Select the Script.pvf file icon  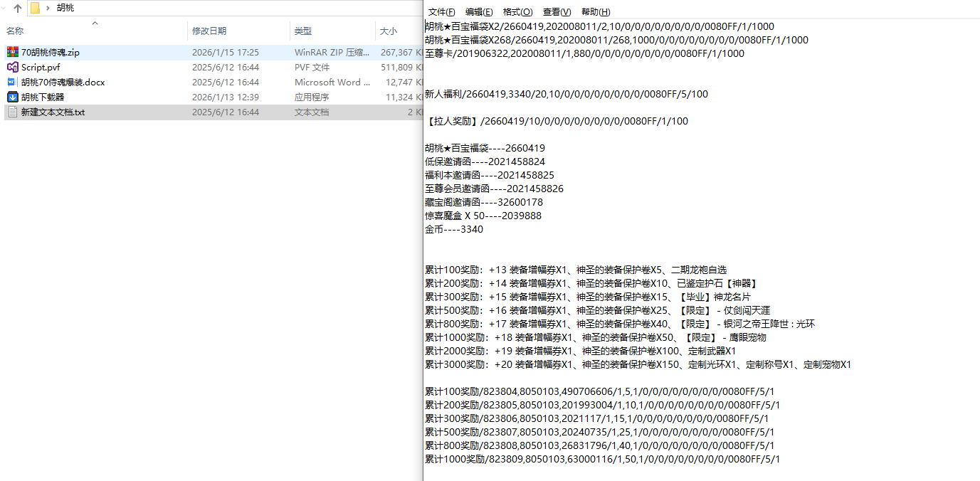coord(43,67)
